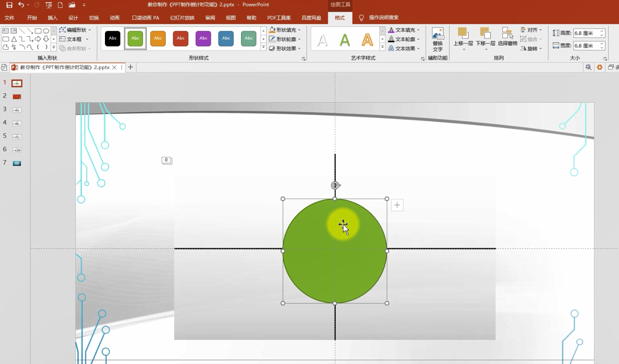This screenshot has height=364, width=619.
Task: Open the 幻灯片放映 Slide Show tab
Action: tap(182, 18)
